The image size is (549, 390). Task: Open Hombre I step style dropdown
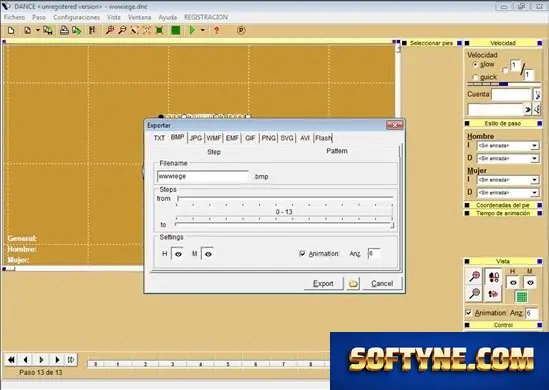[x=508, y=146]
